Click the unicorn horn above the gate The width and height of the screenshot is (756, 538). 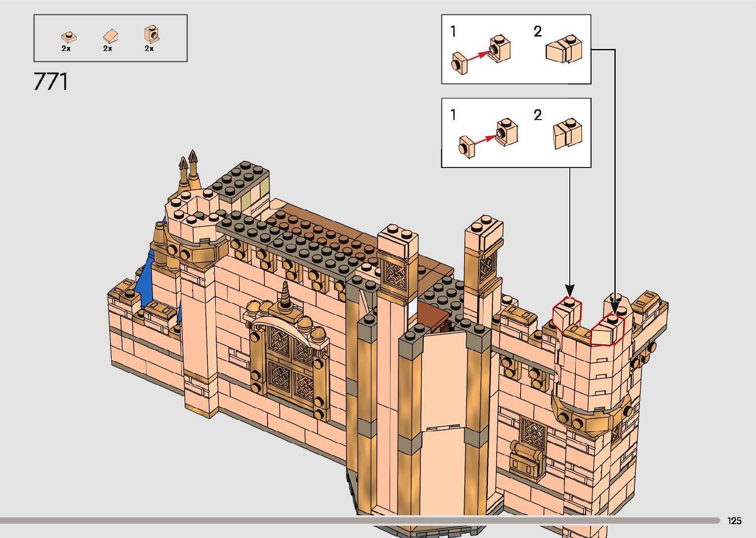286,297
